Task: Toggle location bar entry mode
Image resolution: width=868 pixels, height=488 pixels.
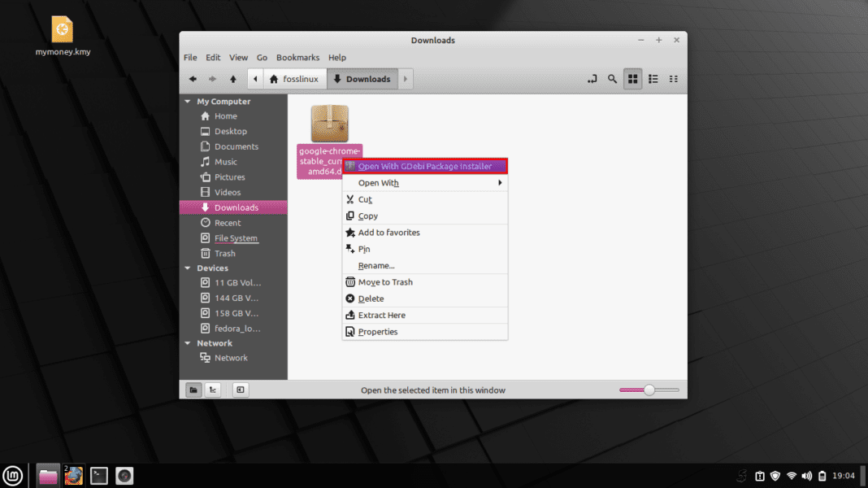Action: click(x=592, y=79)
